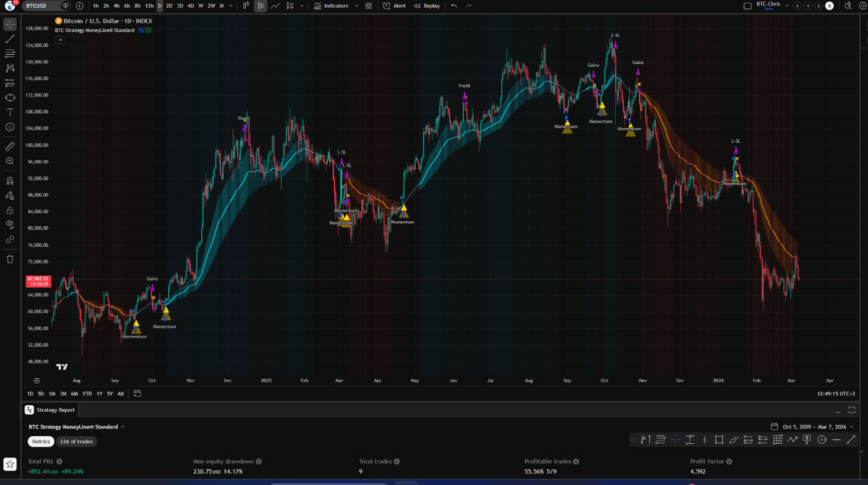The image size is (868, 485).
Task: Collapse the indicator legend chevron
Action: (61, 40)
